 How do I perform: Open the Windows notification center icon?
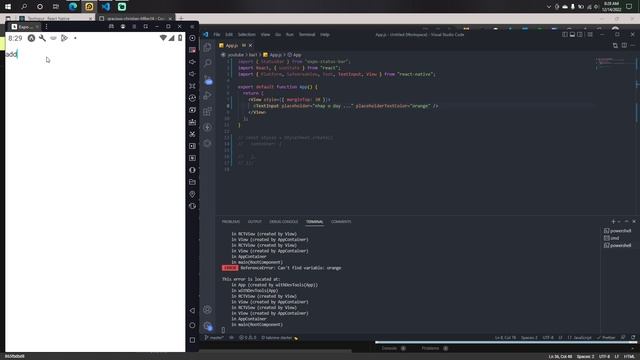point(629,7)
